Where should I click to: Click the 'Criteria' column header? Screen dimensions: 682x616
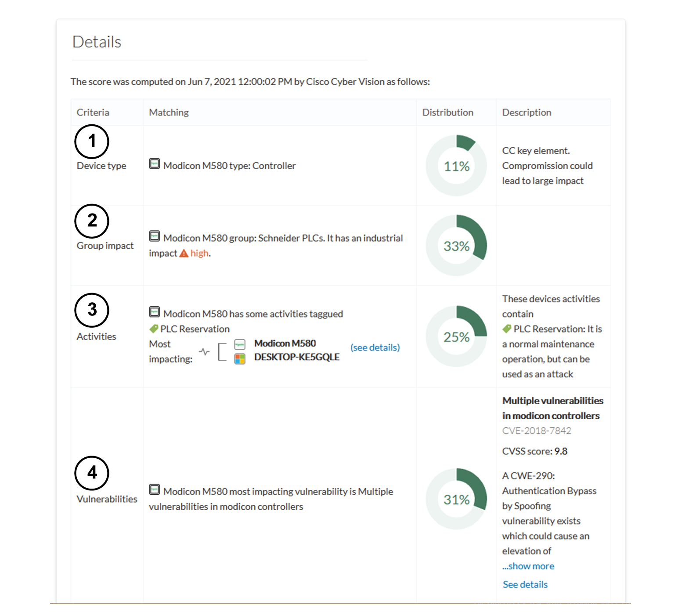[x=93, y=112]
